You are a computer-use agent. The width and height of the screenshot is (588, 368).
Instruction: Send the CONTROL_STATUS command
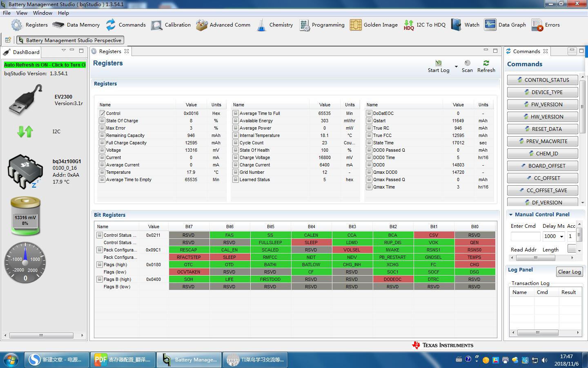pos(543,80)
